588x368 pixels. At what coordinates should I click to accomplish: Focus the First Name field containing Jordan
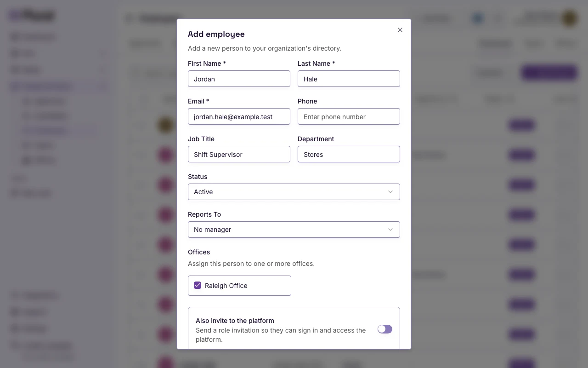(x=239, y=79)
